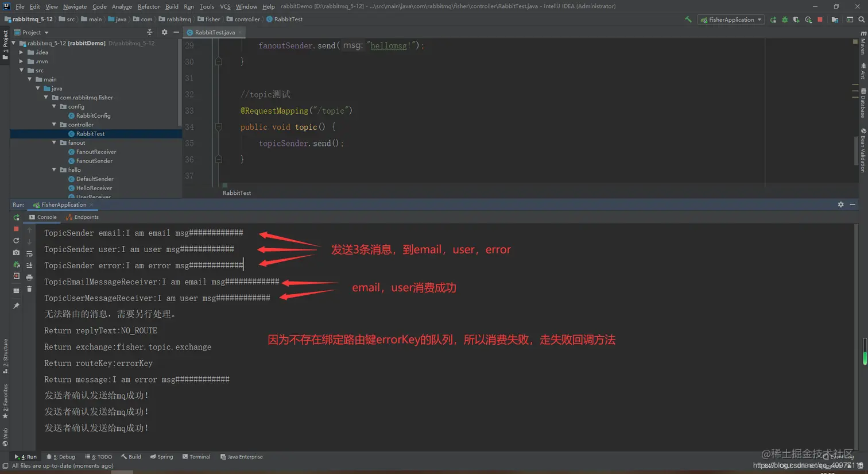Toggle the Pin Tab icon in Run panel
The height and width of the screenshot is (474, 868).
coord(16,306)
